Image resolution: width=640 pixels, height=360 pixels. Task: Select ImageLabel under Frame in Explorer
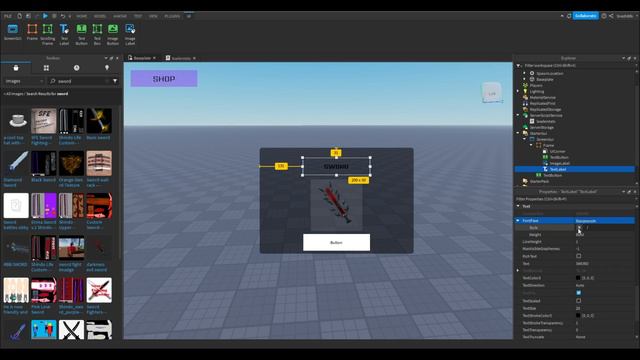pos(560,163)
